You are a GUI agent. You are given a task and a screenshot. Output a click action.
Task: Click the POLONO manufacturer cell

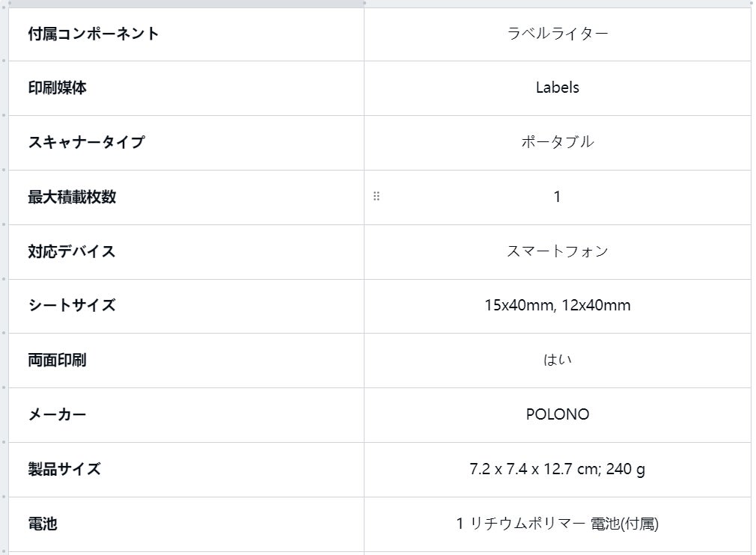click(x=558, y=414)
